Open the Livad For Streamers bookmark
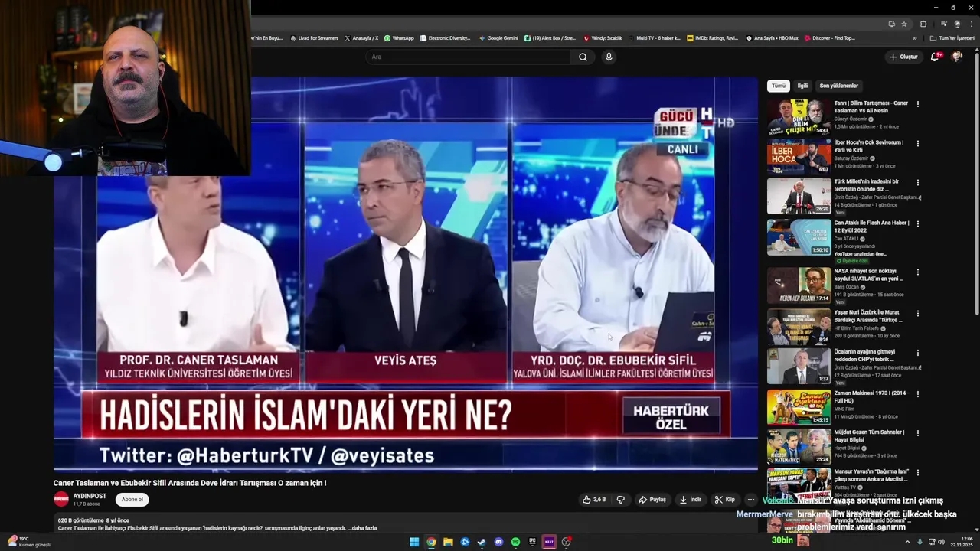 tap(315, 37)
